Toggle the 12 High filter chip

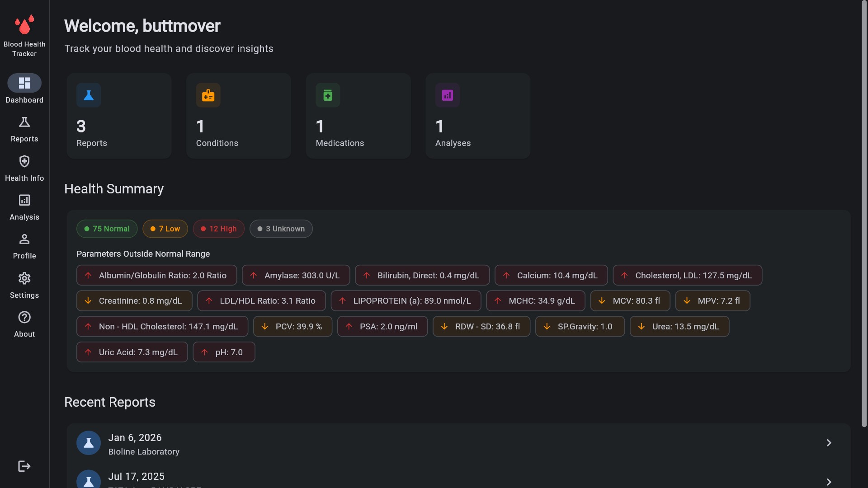(x=218, y=229)
